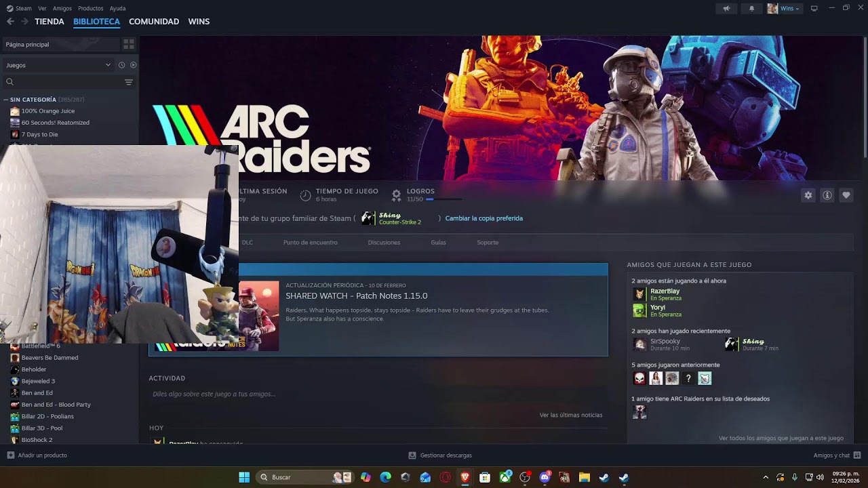This screenshot has width=868, height=488.
Task: Open the Productos menu
Action: 91,8
